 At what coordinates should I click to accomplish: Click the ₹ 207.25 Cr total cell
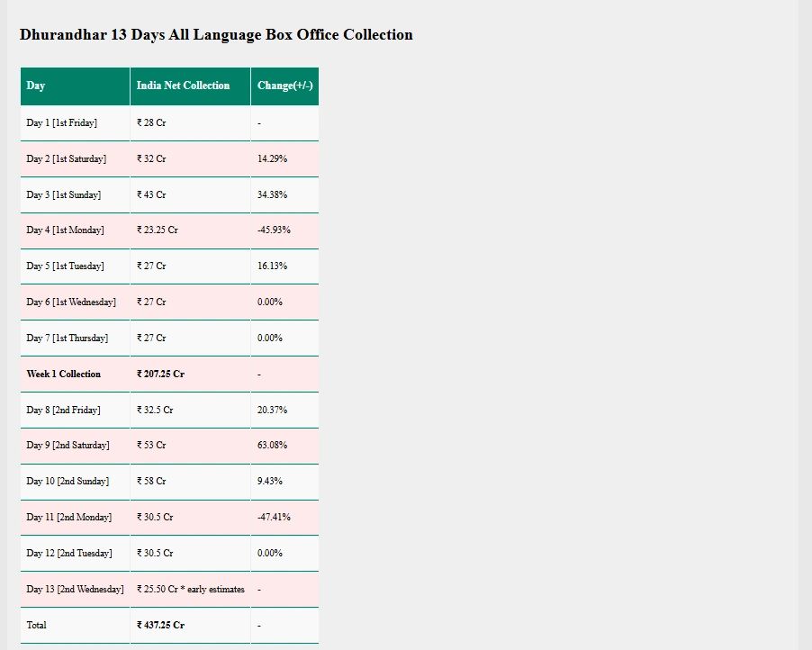click(160, 374)
